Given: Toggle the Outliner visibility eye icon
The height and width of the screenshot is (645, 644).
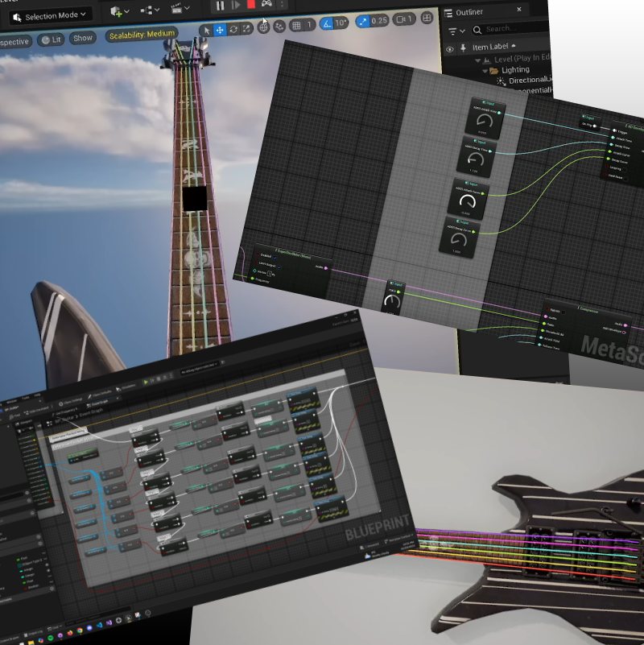Looking at the screenshot, I should (x=450, y=49).
